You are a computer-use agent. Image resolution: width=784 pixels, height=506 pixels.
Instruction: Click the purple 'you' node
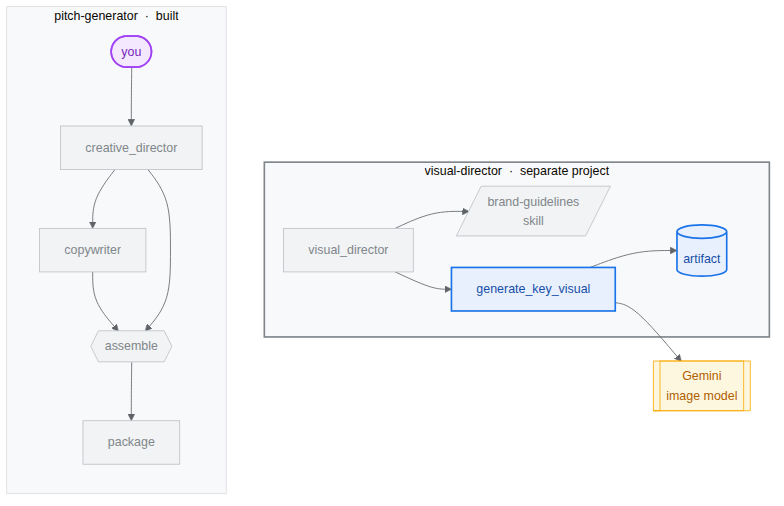pos(131,52)
